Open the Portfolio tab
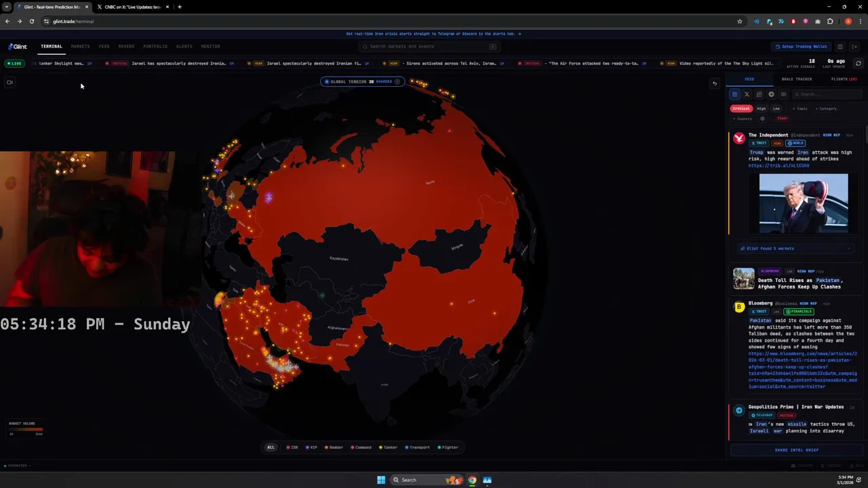This screenshot has height=488, width=868. [155, 47]
